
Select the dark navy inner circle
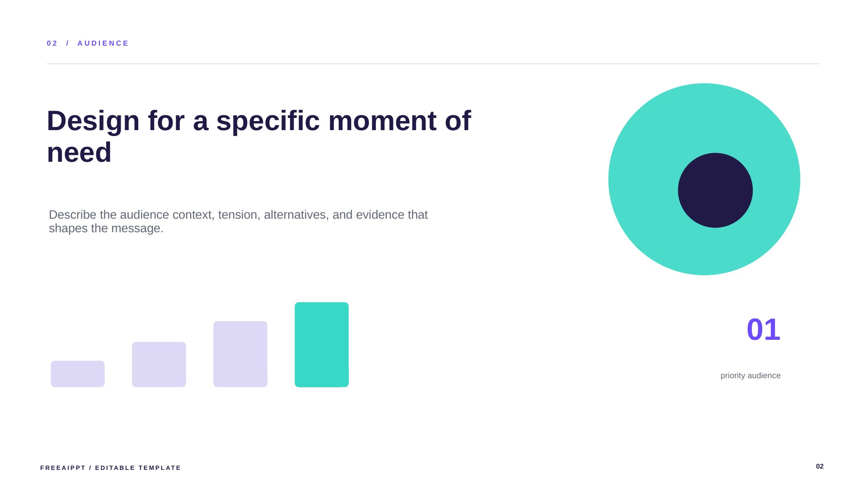[715, 190]
